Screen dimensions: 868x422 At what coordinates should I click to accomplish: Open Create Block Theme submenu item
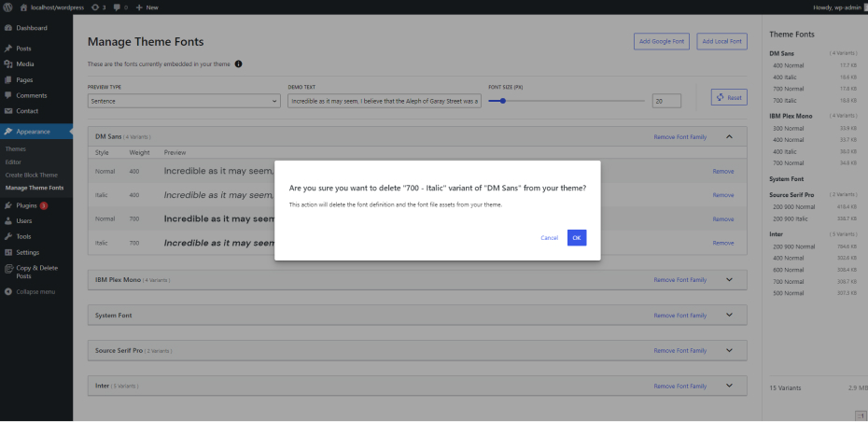(32, 175)
